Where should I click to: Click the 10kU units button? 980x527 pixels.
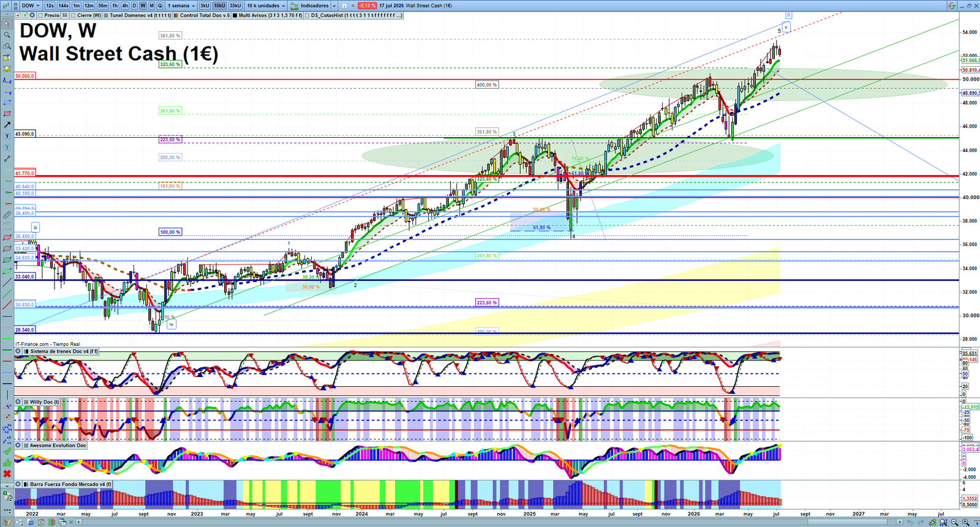(219, 6)
